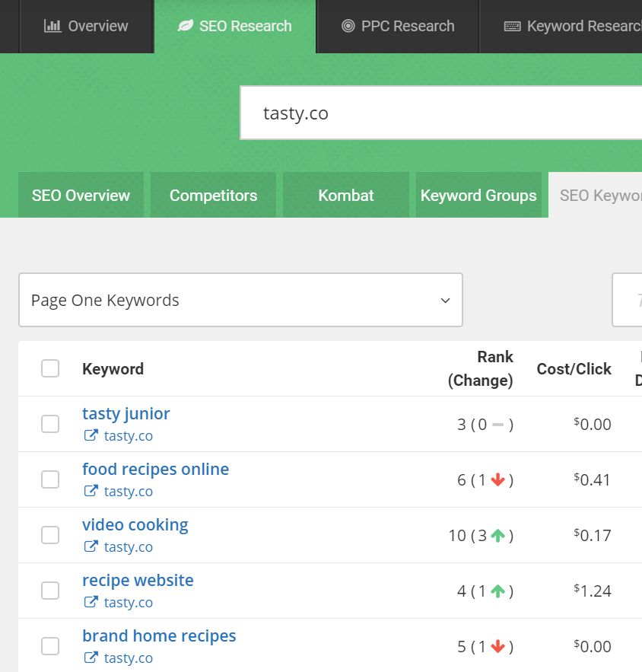
Task: Click tasty.co URL under food recipes online
Action: [x=128, y=491]
